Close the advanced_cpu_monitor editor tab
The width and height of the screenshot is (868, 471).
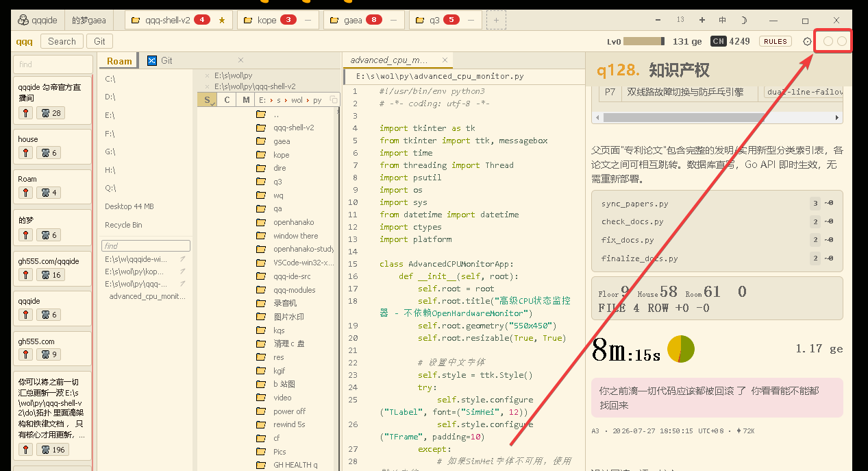(x=445, y=60)
